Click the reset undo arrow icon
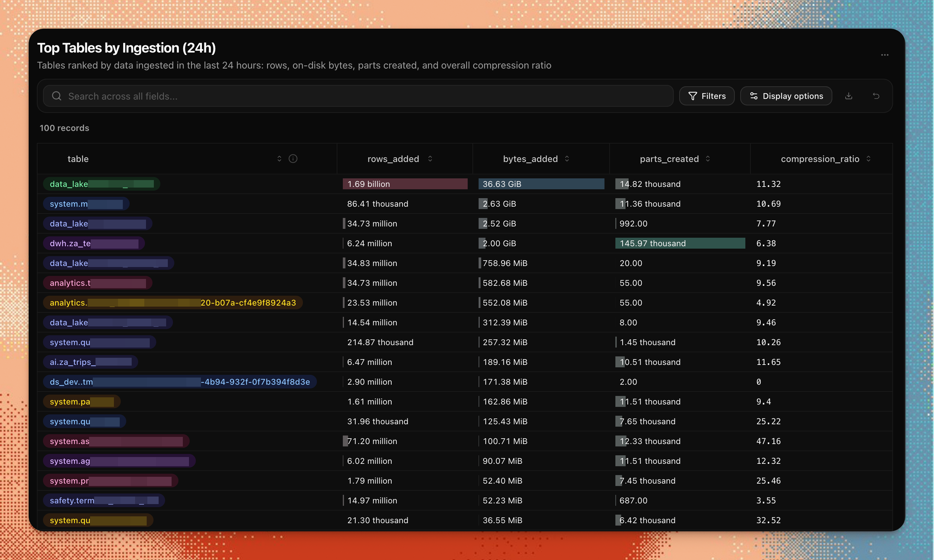This screenshot has height=560, width=934. [x=876, y=96]
